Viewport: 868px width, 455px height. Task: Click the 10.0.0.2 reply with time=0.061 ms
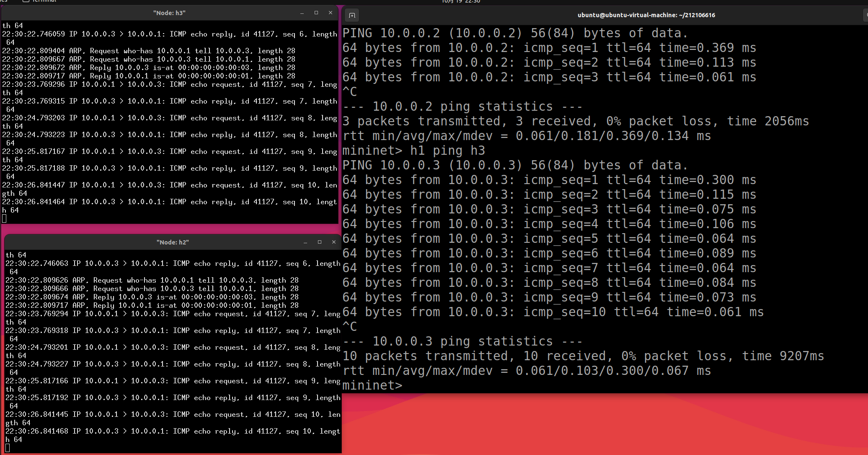click(x=549, y=77)
